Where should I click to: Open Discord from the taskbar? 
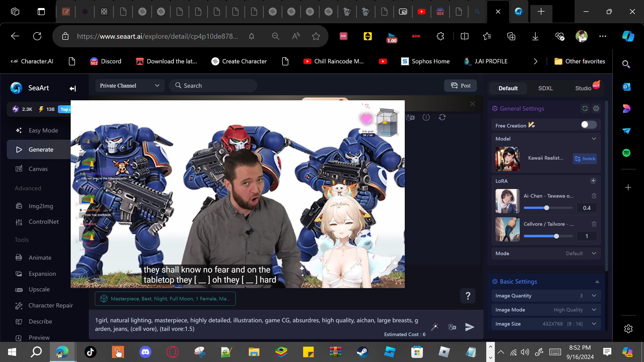coord(145,352)
